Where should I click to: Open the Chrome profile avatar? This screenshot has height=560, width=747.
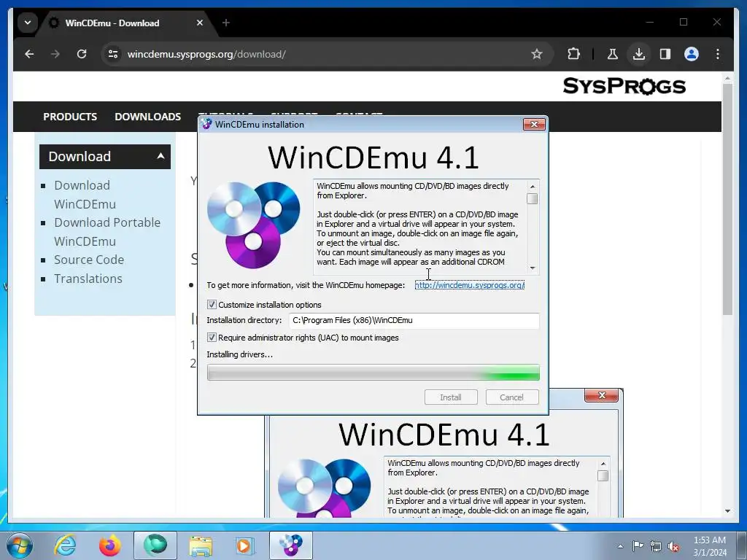coord(692,54)
